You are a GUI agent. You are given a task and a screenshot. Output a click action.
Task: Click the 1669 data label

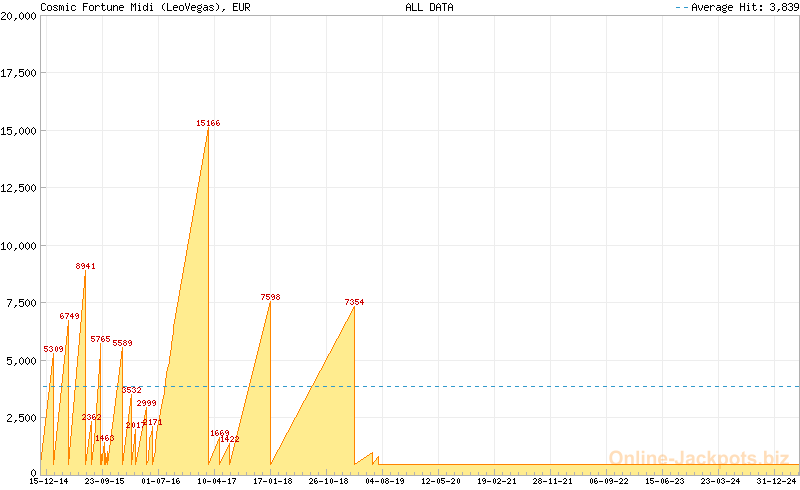(219, 433)
